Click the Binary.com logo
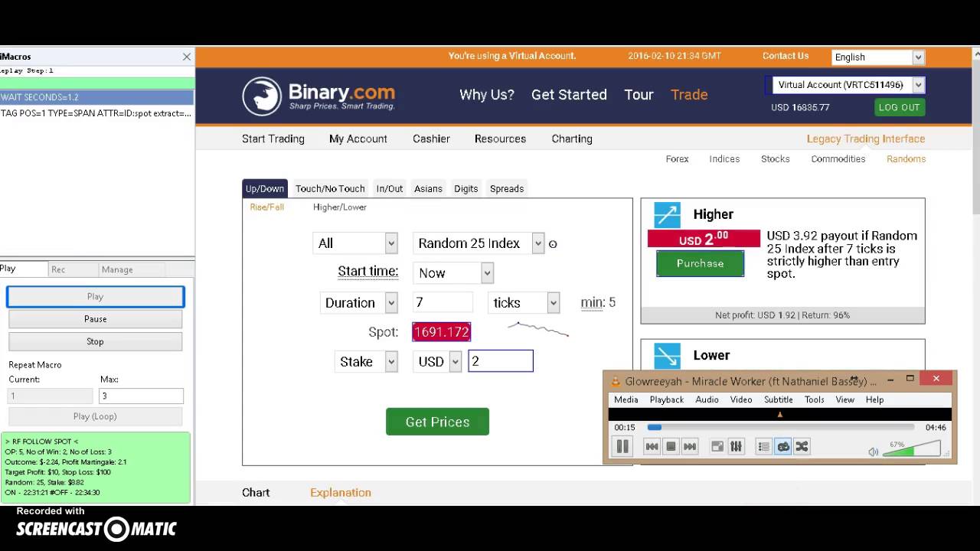 [x=318, y=96]
